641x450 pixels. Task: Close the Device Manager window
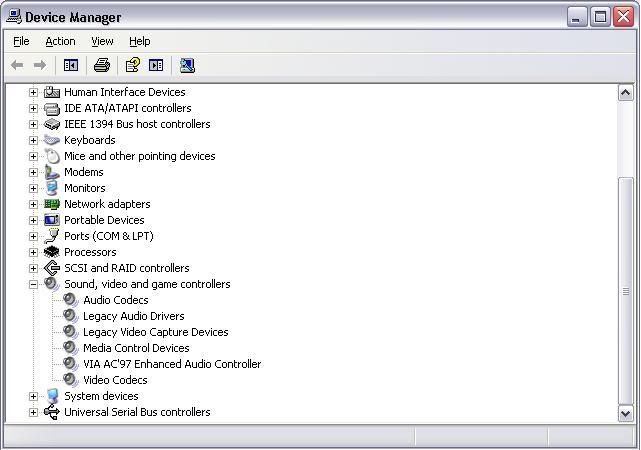click(x=623, y=17)
